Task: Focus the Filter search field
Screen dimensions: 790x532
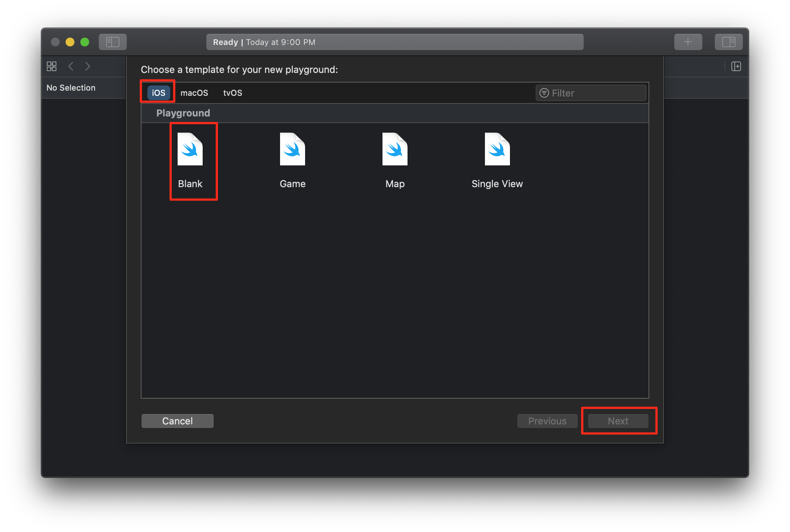Action: pyautogui.click(x=597, y=93)
